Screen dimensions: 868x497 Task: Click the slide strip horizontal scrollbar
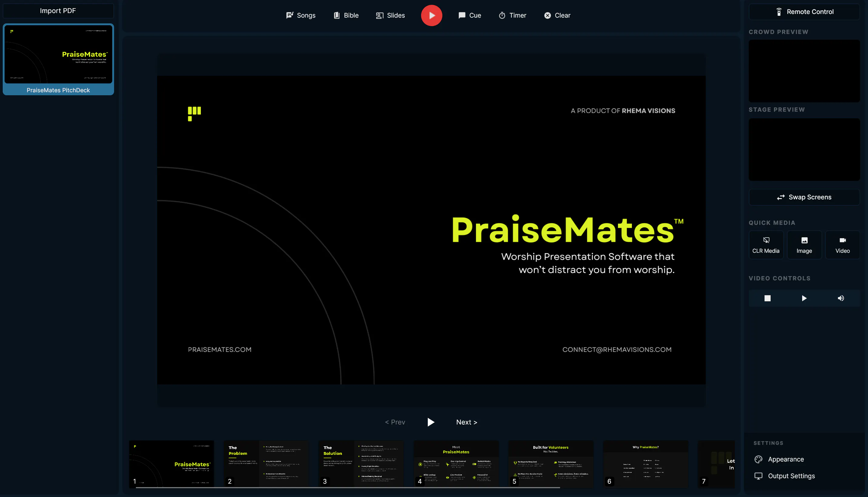348,487
